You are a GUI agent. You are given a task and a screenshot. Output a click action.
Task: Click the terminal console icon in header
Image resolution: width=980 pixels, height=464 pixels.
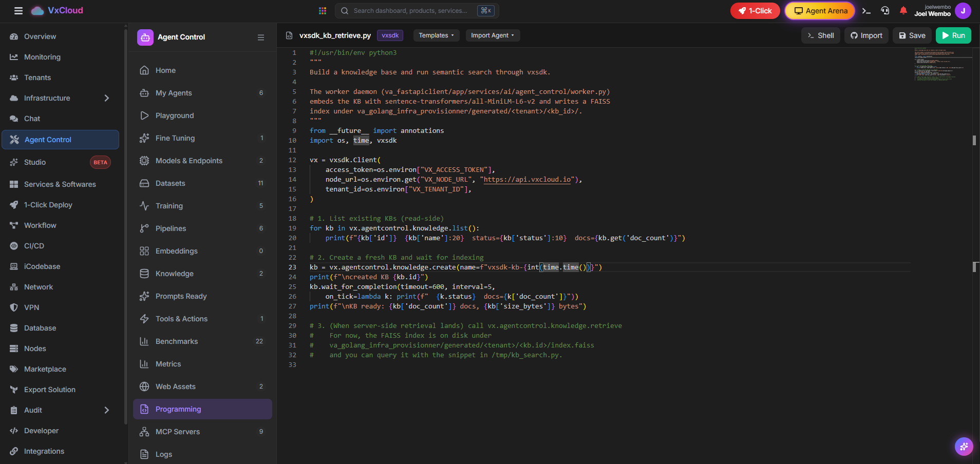(x=866, y=11)
